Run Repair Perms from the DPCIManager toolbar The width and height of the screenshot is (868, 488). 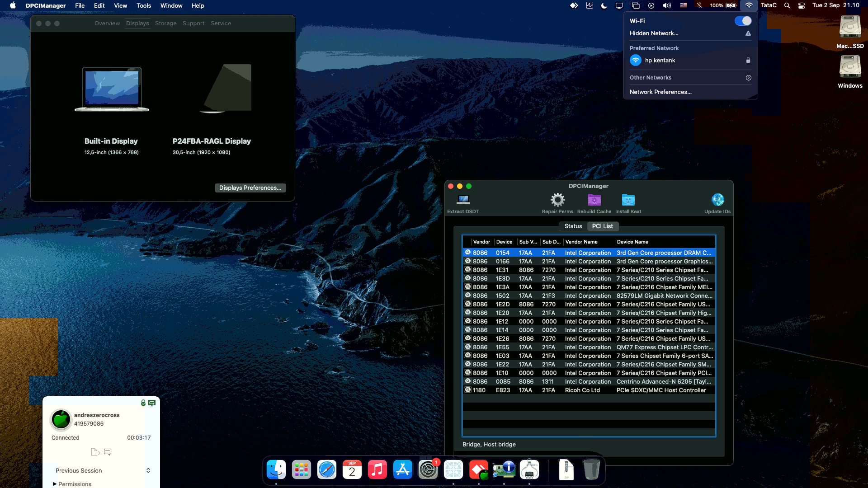tap(557, 200)
